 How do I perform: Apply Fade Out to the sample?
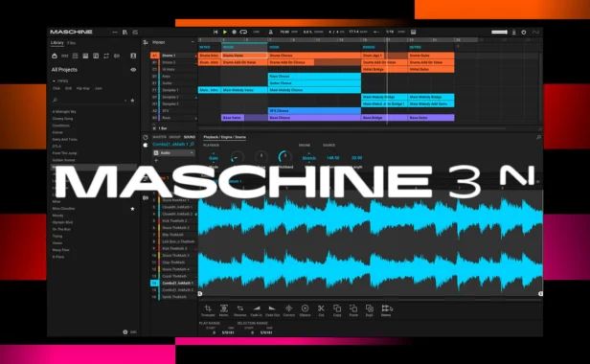click(x=272, y=308)
